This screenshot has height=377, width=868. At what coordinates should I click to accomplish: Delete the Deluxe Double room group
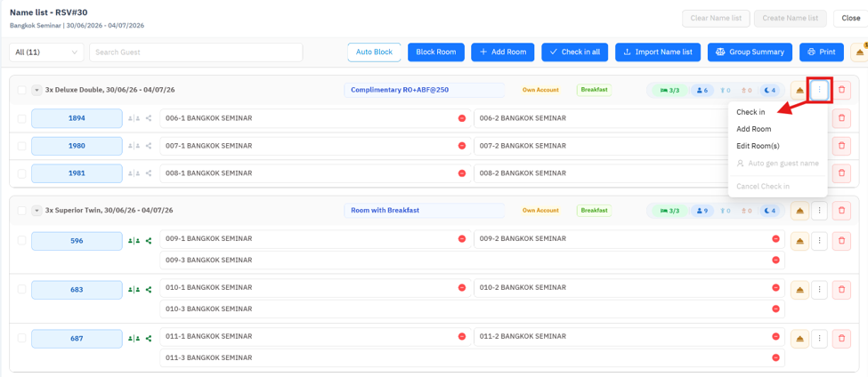(842, 90)
